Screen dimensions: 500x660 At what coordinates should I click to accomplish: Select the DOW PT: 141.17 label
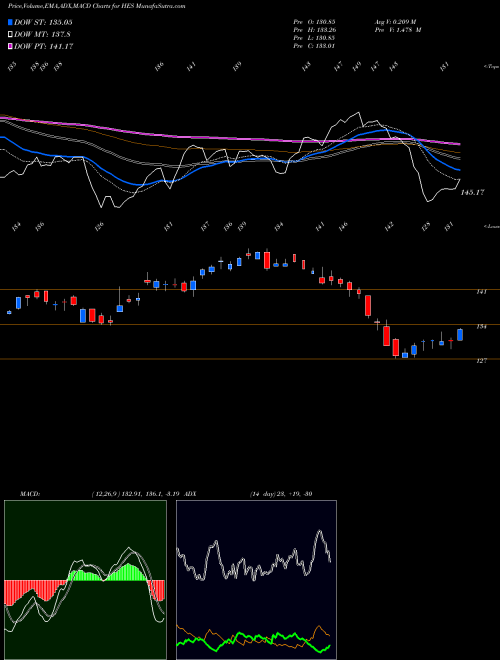[44, 46]
